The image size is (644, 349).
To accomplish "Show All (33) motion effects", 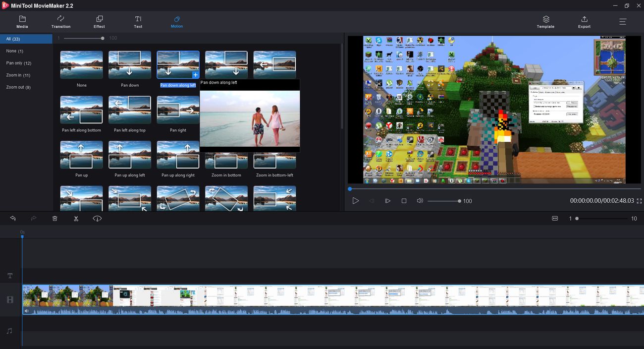I will tap(26, 39).
